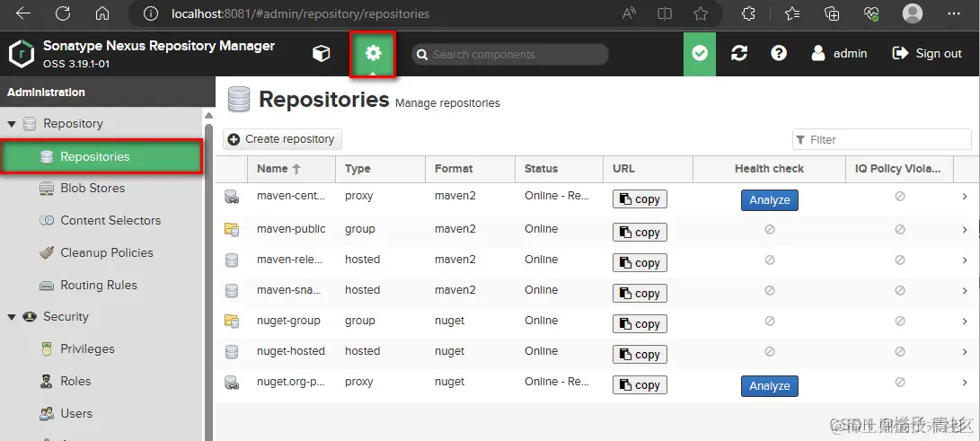Open Routing Rules in sidebar
The width and height of the screenshot is (980, 441).
(99, 286)
